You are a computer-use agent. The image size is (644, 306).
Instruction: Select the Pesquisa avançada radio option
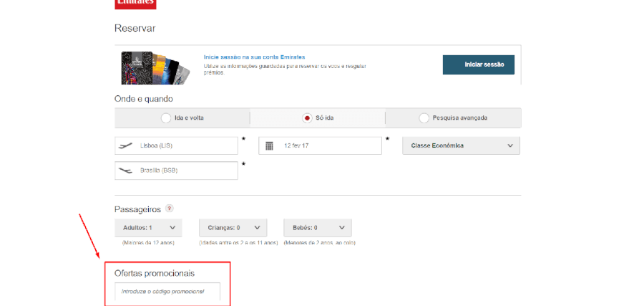424,118
